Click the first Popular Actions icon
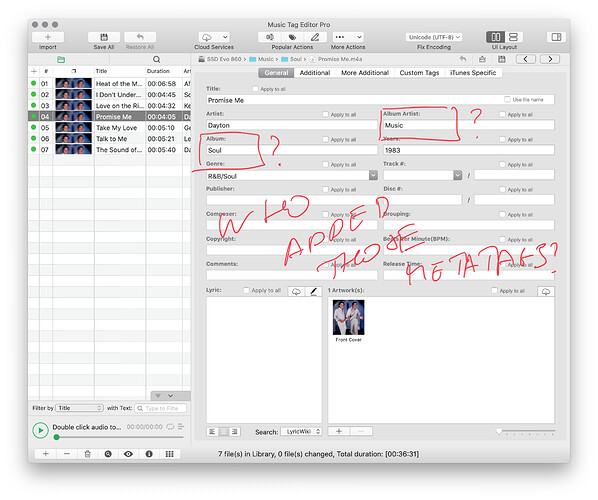Screen dimensions: 598x500 pyautogui.click(x=270, y=37)
